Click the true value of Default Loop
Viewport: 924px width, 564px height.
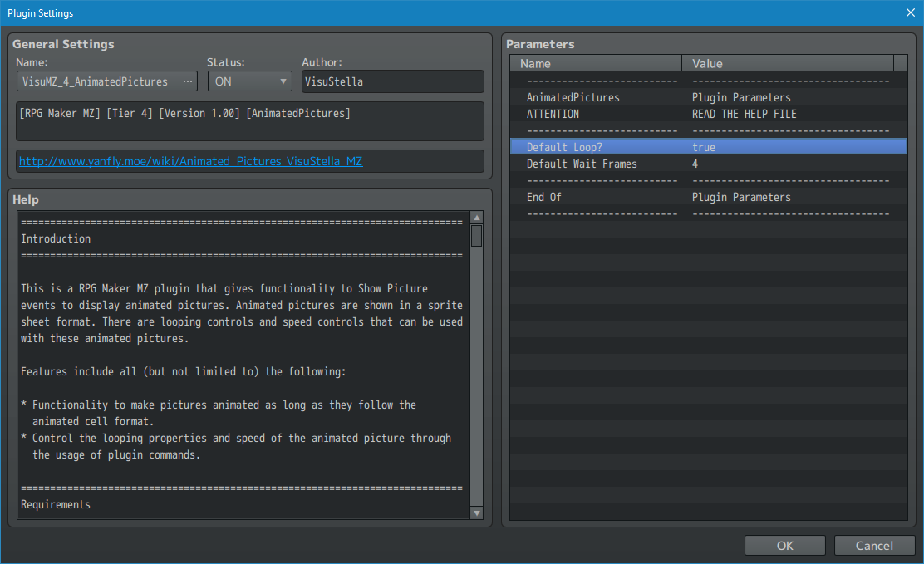(704, 147)
